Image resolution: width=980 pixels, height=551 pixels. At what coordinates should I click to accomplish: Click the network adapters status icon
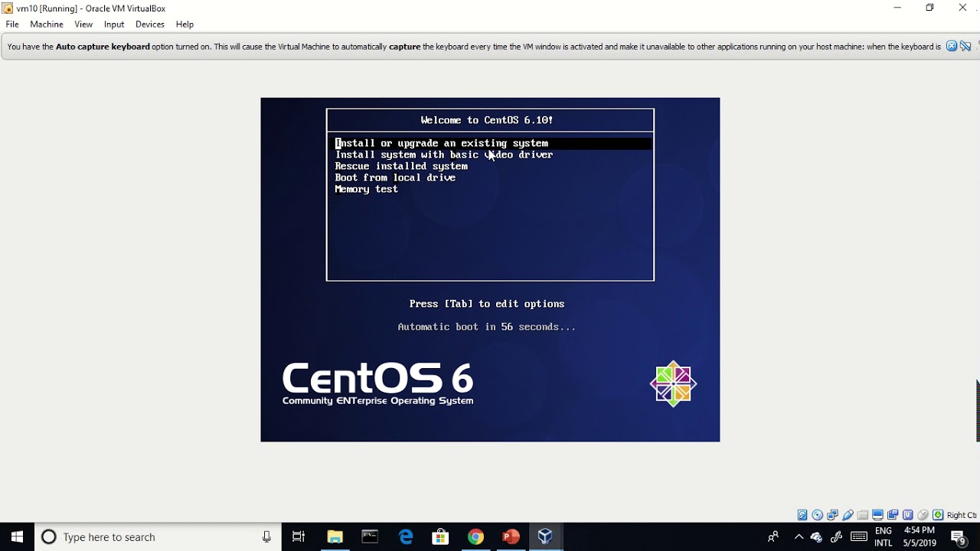pyautogui.click(x=832, y=515)
